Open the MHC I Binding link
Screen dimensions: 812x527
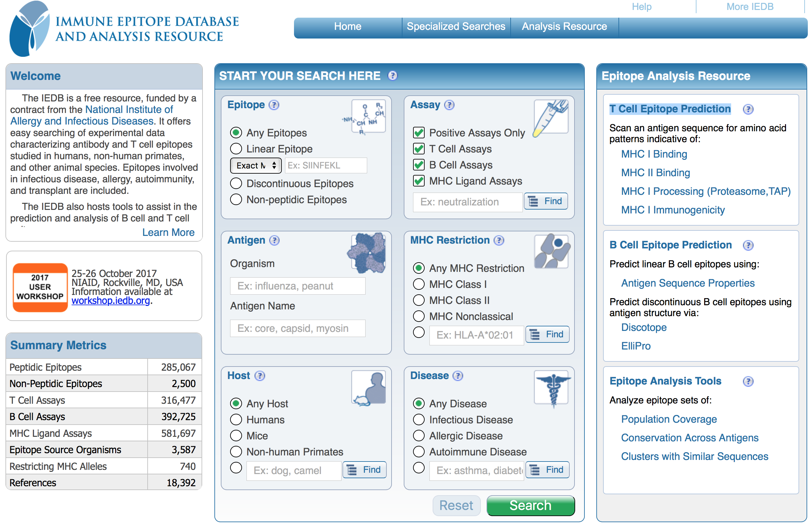click(x=654, y=154)
